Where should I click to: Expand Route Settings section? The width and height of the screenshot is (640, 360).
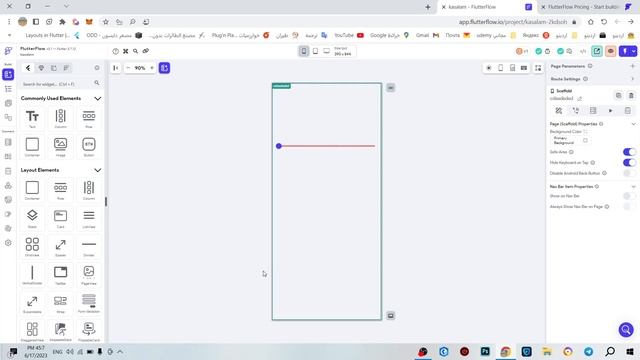tap(633, 79)
